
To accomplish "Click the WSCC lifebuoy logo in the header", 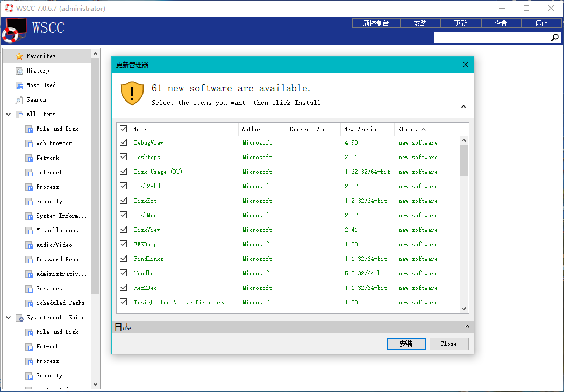I will tap(15, 30).
